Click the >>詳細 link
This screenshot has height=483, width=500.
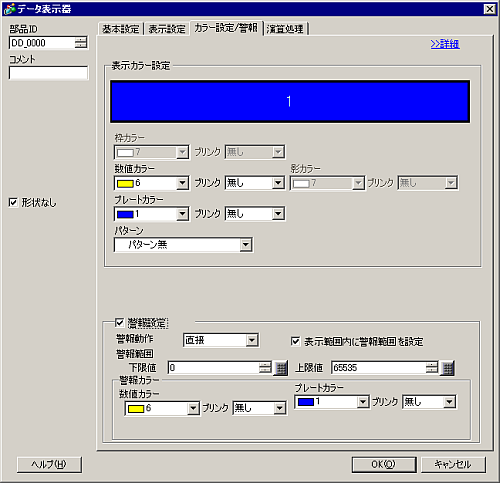click(445, 44)
